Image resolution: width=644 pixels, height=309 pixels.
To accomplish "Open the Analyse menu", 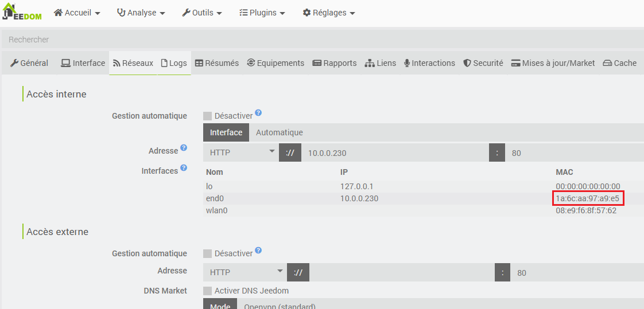I will click(141, 13).
